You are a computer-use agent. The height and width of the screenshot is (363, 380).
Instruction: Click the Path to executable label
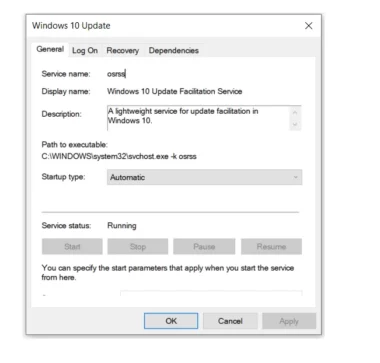tap(75, 144)
